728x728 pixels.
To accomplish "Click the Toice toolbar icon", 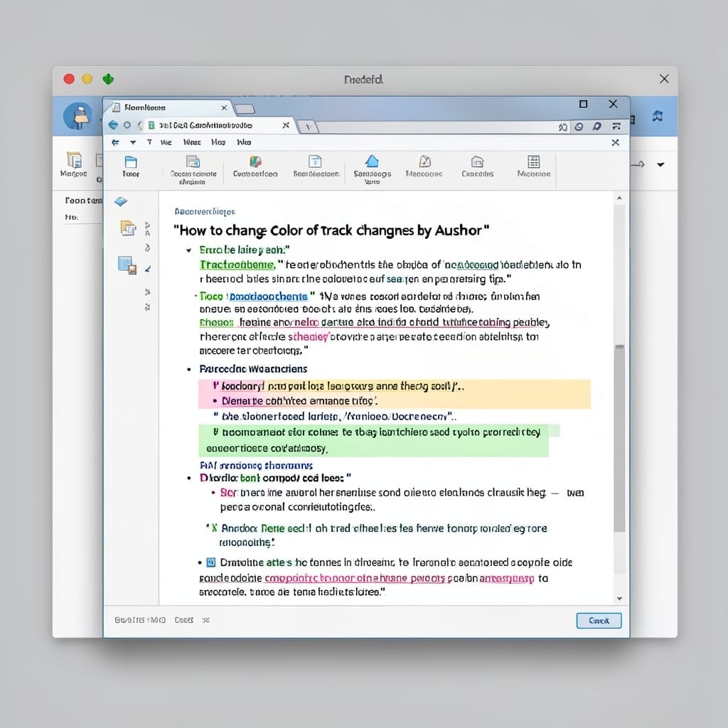I will 131,166.
